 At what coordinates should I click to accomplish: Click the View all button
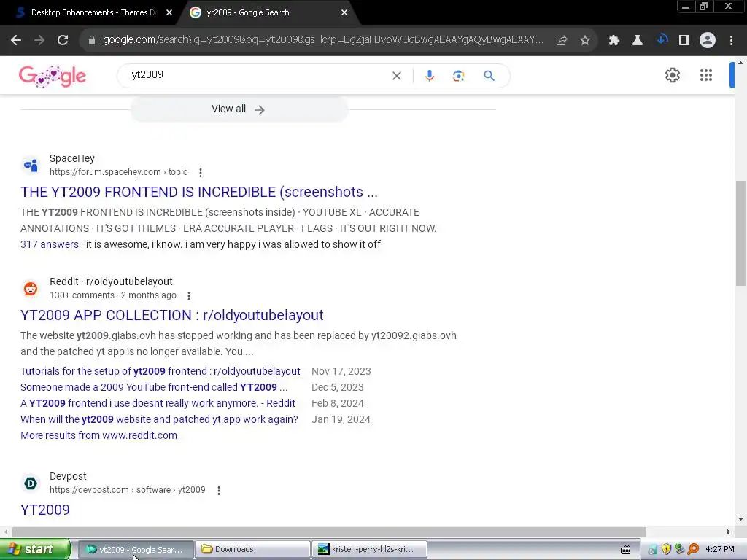pos(239,109)
